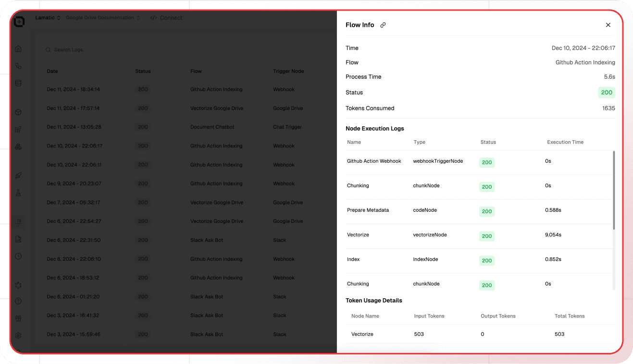Click the Github Action Indexing flow value in Flow Info
This screenshot has width=633, height=364.
(585, 62)
